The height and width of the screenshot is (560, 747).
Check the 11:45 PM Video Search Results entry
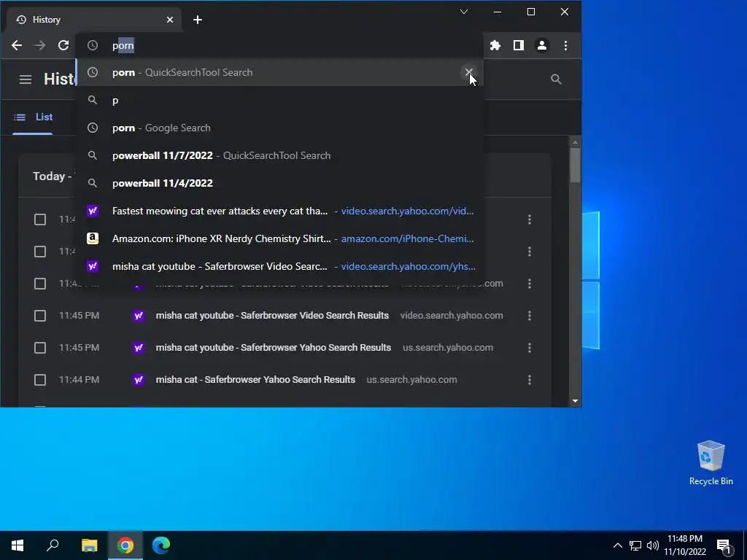pyautogui.click(x=40, y=316)
